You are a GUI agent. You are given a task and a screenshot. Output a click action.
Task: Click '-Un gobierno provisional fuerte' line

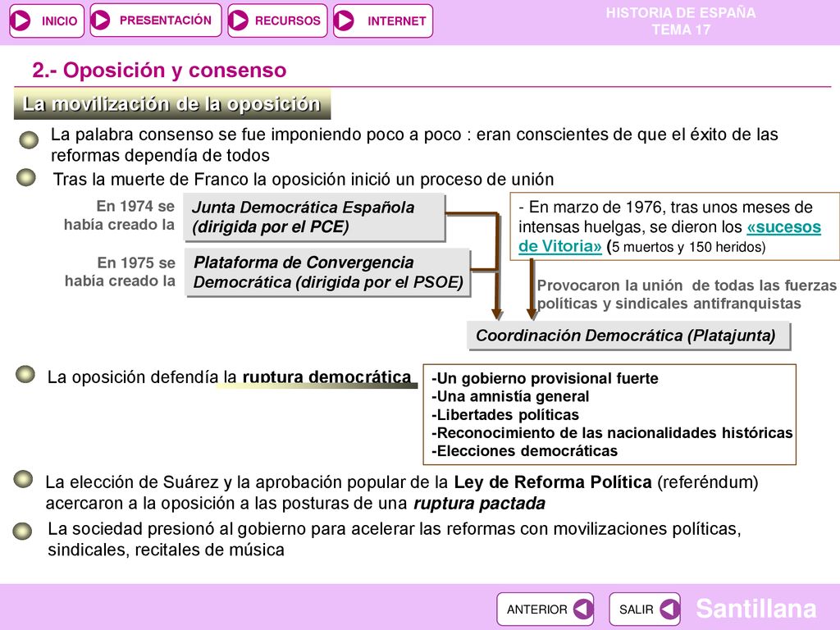click(545, 378)
